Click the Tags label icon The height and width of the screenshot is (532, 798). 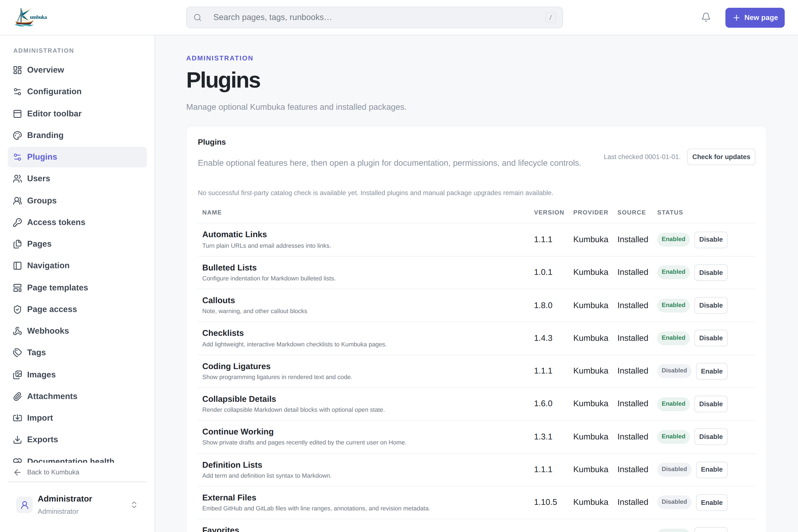(17, 352)
